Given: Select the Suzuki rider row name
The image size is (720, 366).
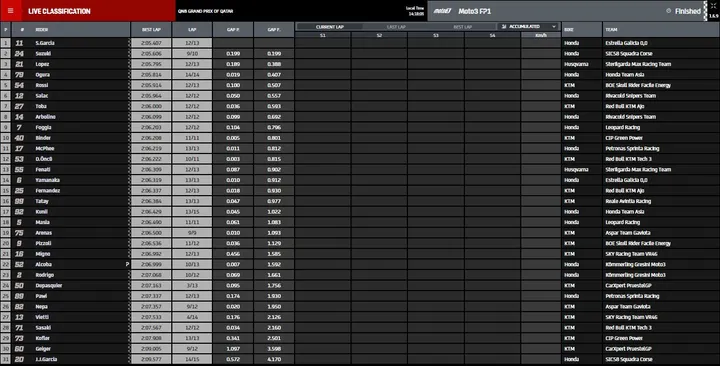Looking at the screenshot, I should pos(43,53).
